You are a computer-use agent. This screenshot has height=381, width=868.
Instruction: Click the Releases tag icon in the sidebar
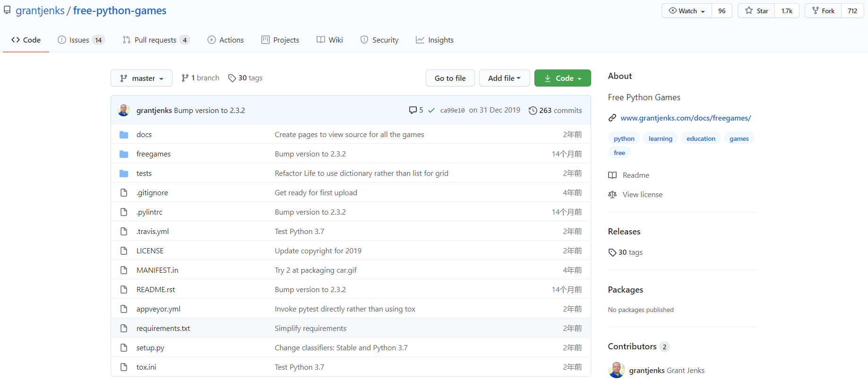point(612,252)
